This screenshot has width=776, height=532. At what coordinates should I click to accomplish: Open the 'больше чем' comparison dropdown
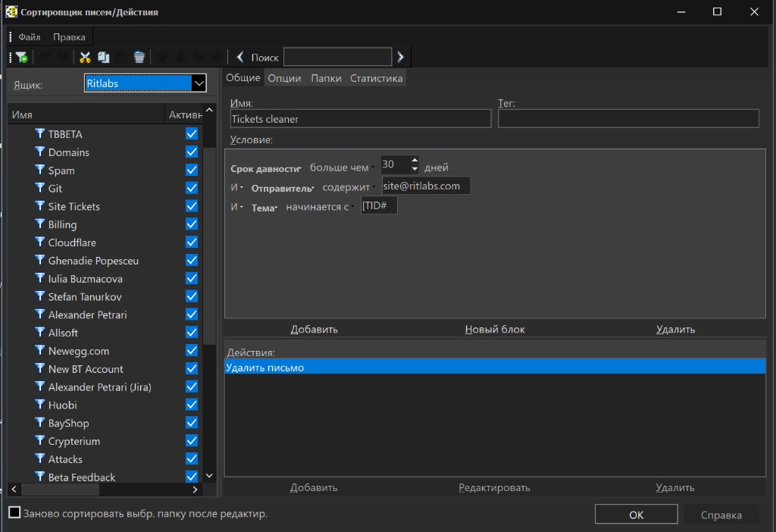coord(342,167)
